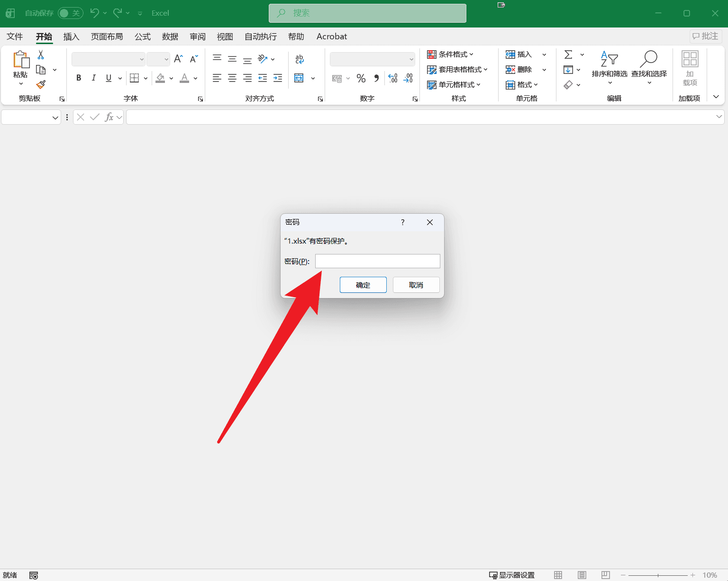The height and width of the screenshot is (581, 728).
Task: Collapse the ribbon with the chevron
Action: click(x=716, y=97)
